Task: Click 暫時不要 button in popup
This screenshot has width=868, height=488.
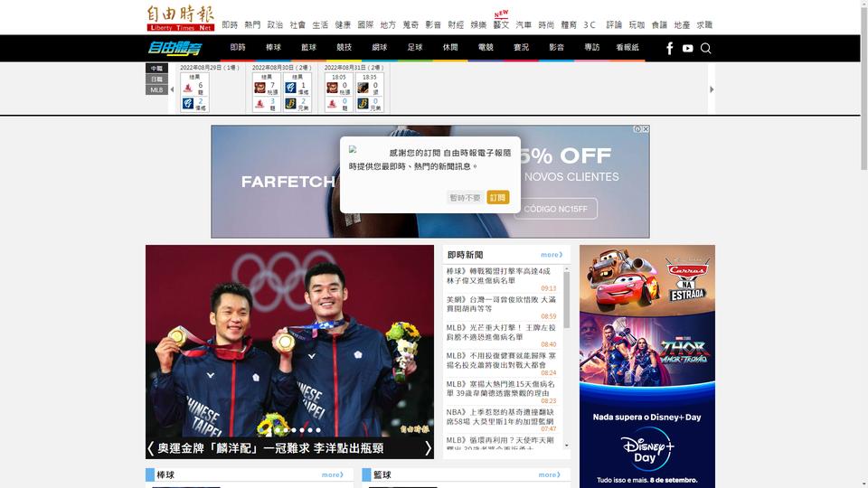Action: click(465, 198)
